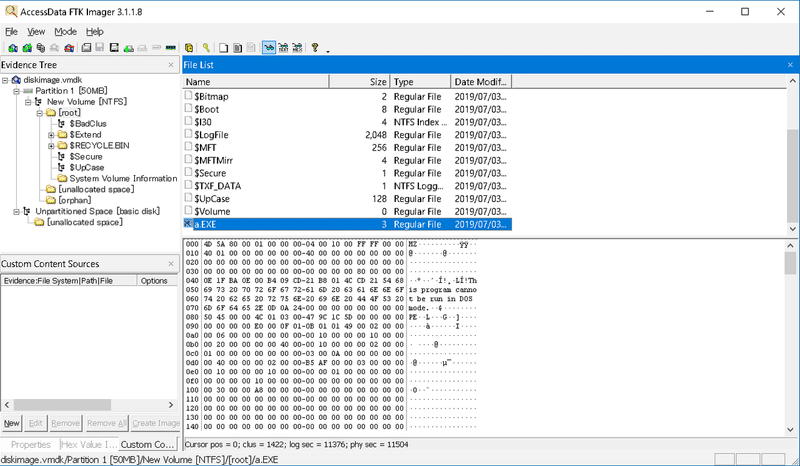Toggle text view mode (glasses TEXT icon)
The width and height of the screenshot is (800, 466).
[x=283, y=47]
